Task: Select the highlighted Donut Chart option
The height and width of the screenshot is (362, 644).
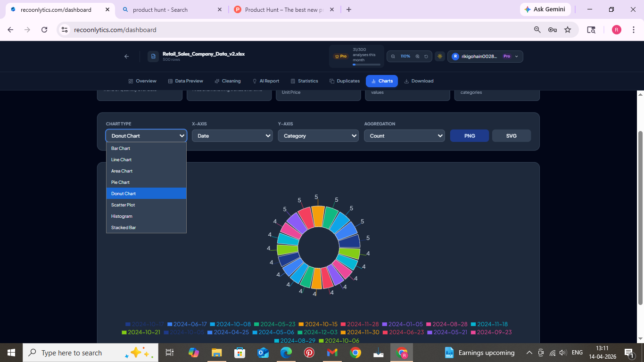Action: click(146, 194)
